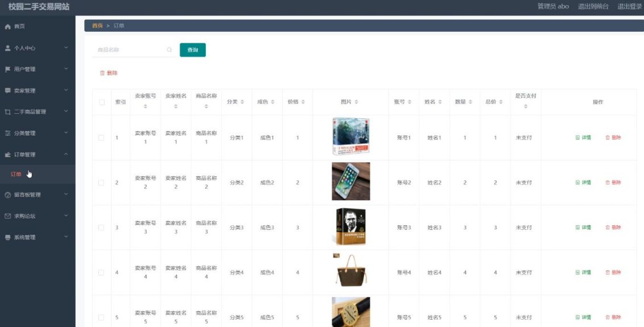
Task: Click the envelope icon beside 求购论坛
Action: (7, 216)
